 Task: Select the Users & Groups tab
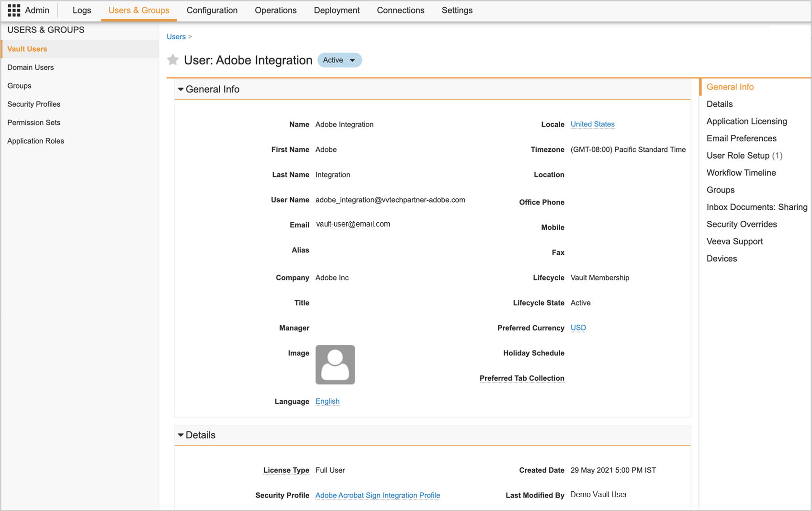point(139,10)
